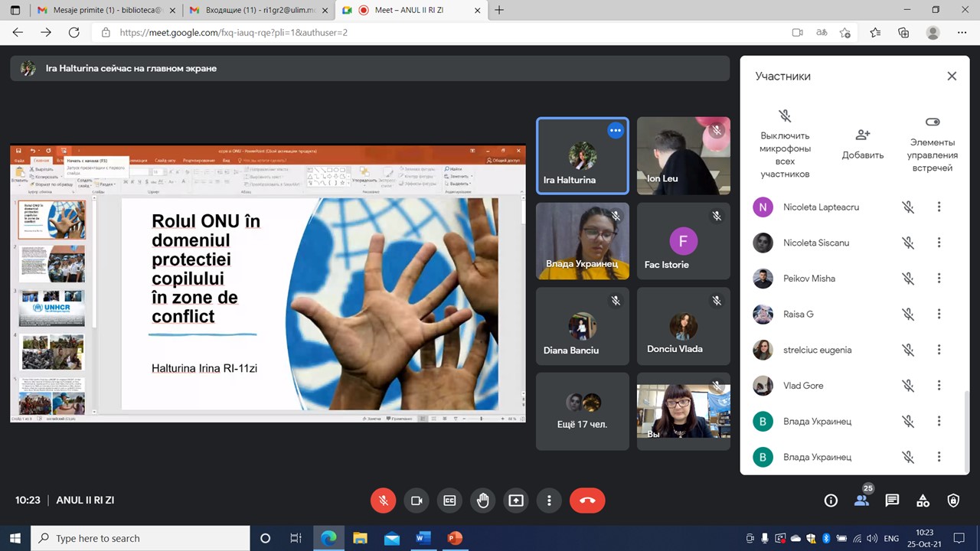Select the Donciu Vlada participant tile
980x551 pixels.
pos(684,326)
